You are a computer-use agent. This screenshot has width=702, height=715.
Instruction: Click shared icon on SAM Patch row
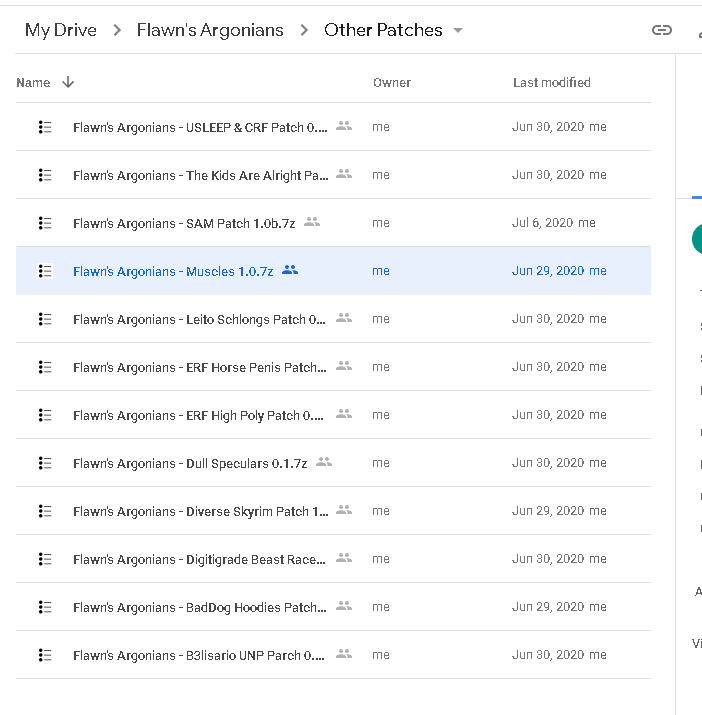coord(312,222)
